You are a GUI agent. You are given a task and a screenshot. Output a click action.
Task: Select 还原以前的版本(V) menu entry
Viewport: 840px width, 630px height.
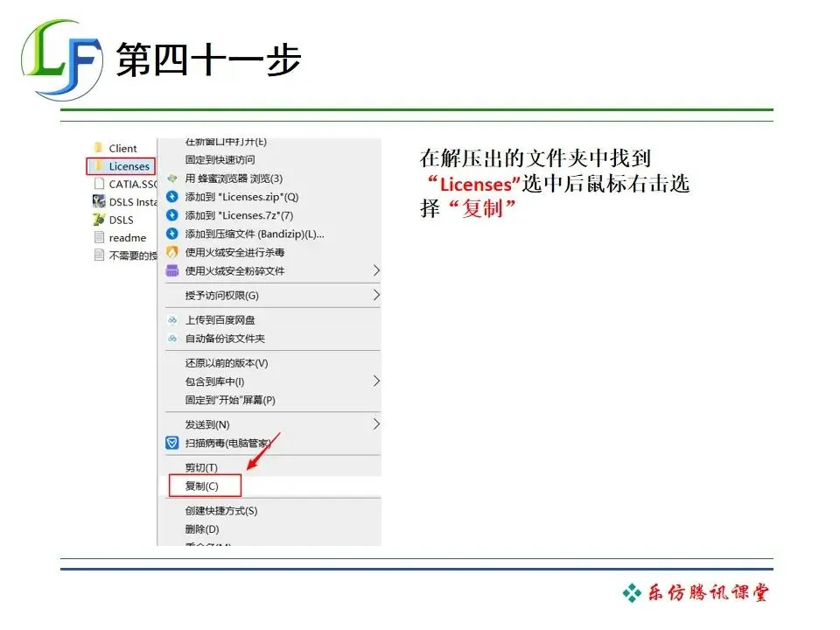pos(227,362)
